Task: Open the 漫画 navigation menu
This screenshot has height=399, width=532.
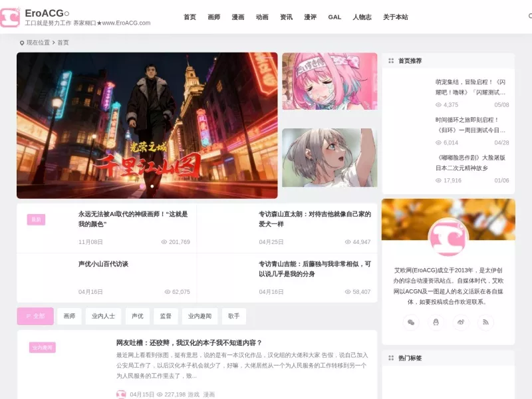Action: click(238, 17)
